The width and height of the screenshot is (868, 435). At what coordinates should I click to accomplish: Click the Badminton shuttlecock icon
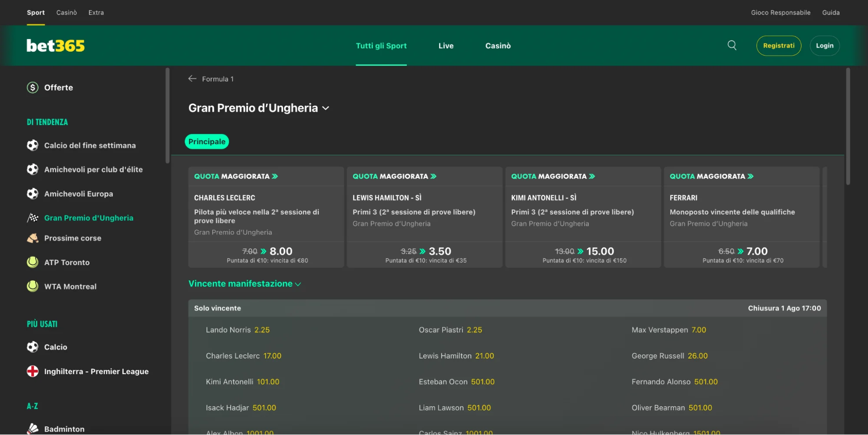click(x=33, y=428)
